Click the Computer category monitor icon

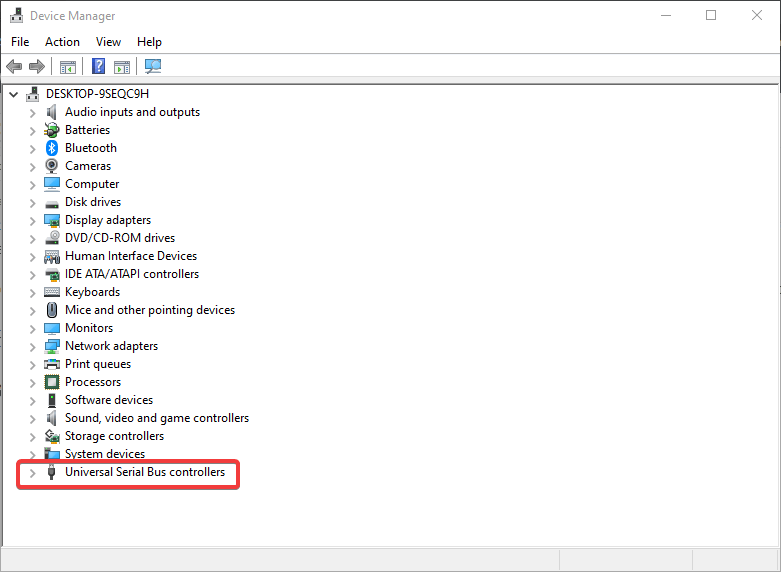(52, 184)
